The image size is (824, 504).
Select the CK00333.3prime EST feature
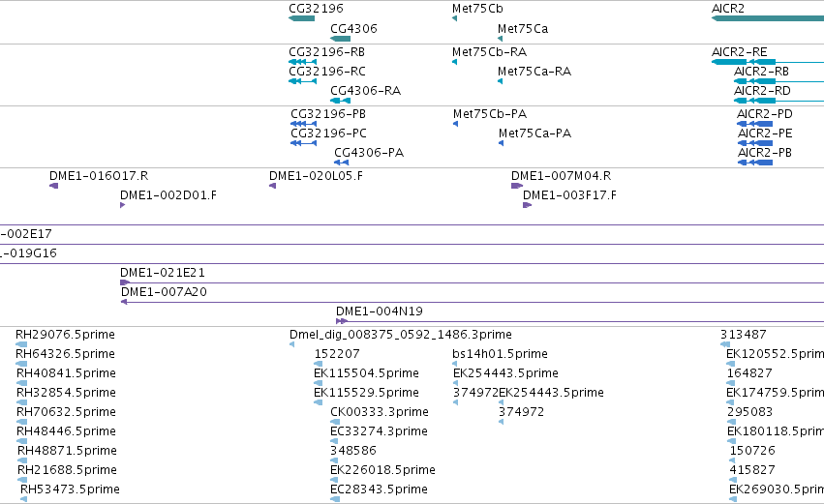335,422
